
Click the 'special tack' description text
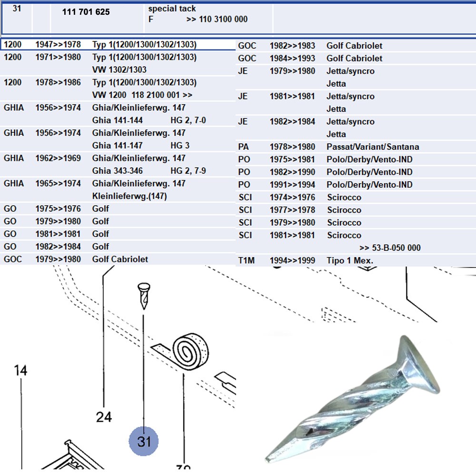[172, 9]
